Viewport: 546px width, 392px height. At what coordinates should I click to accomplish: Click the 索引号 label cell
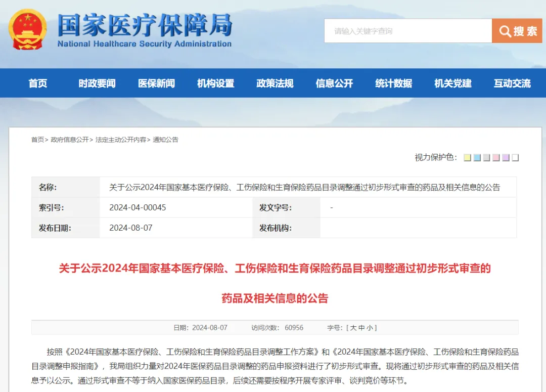66,208
